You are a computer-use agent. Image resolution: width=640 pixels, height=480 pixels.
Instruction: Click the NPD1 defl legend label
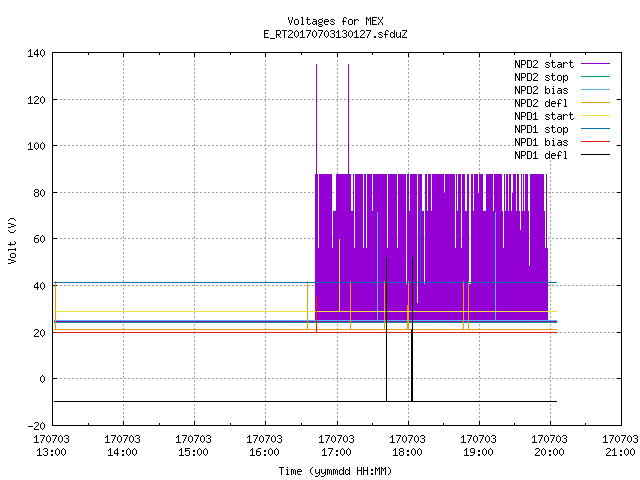[x=541, y=155]
